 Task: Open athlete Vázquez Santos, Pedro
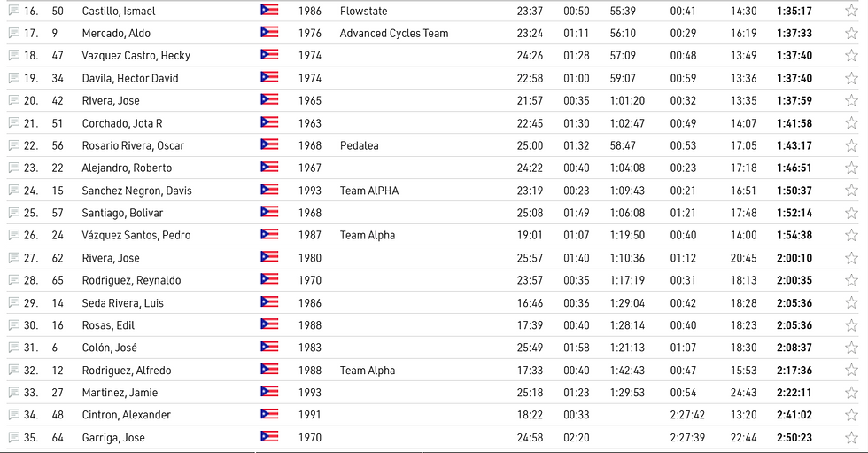click(136, 236)
